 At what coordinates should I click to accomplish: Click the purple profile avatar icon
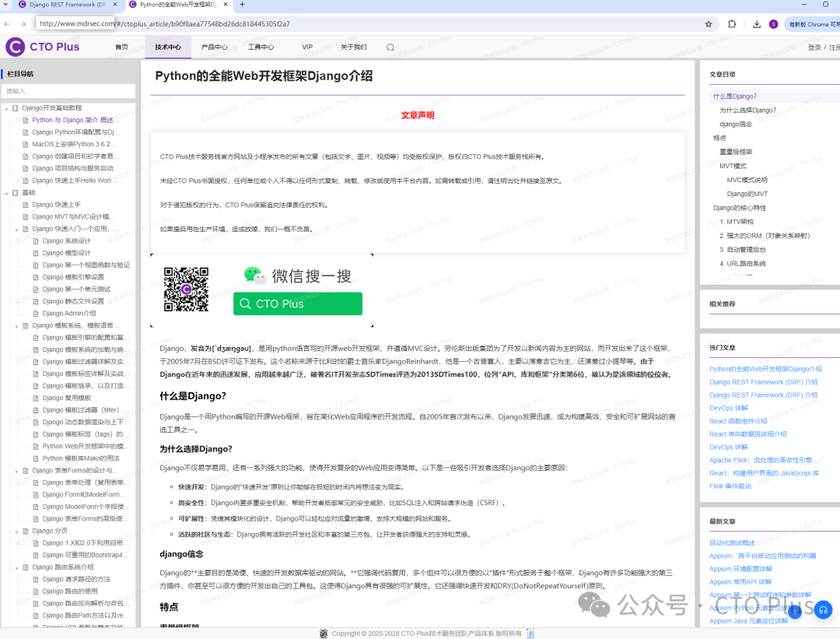pyautogui.click(x=774, y=24)
